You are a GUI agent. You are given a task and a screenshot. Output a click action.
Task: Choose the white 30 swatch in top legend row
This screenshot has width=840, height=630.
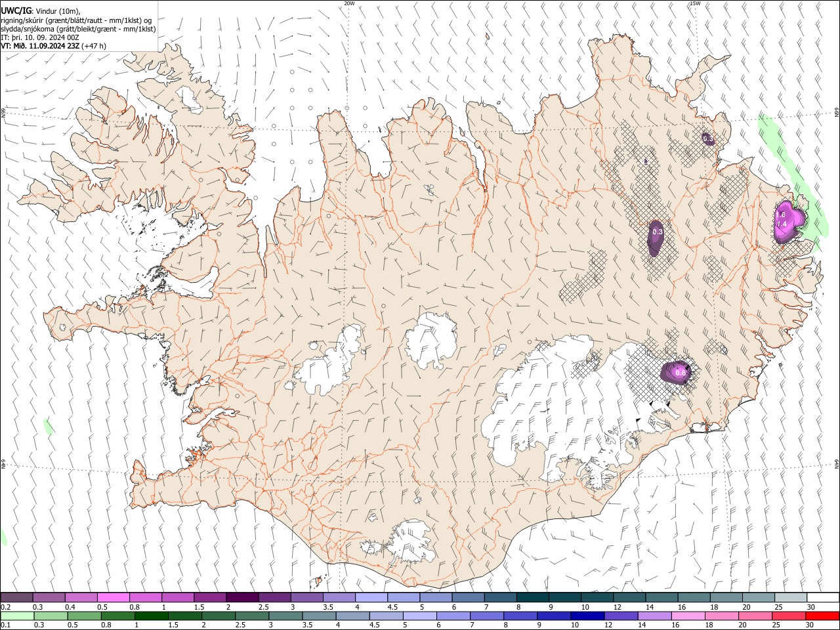coord(823,598)
